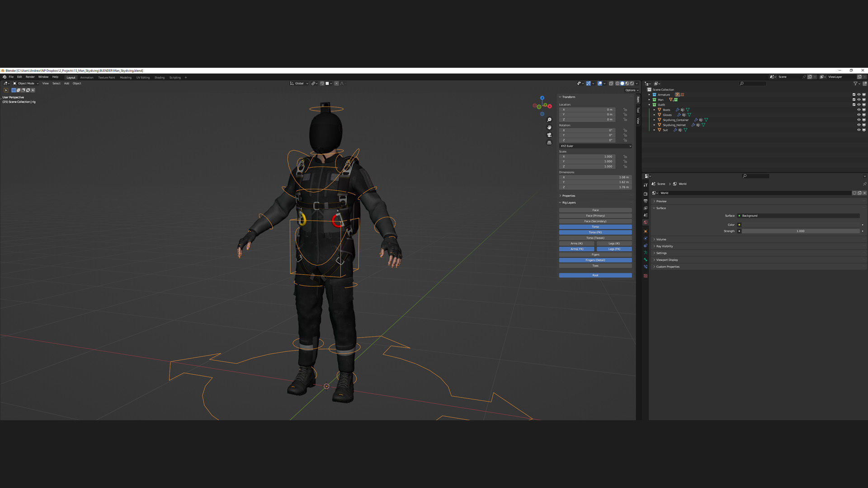
Task: Expand the Armature collection
Action: click(650, 95)
